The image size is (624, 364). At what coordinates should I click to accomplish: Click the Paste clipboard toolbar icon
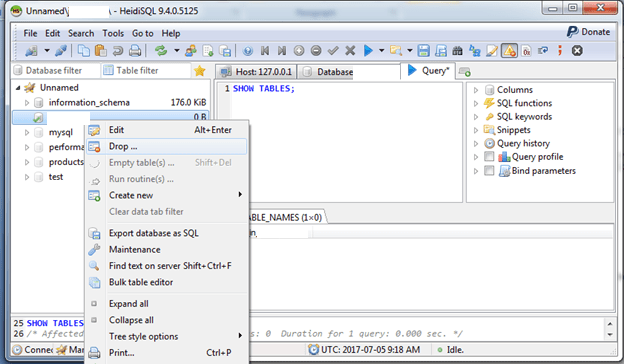pyautogui.click(x=101, y=51)
